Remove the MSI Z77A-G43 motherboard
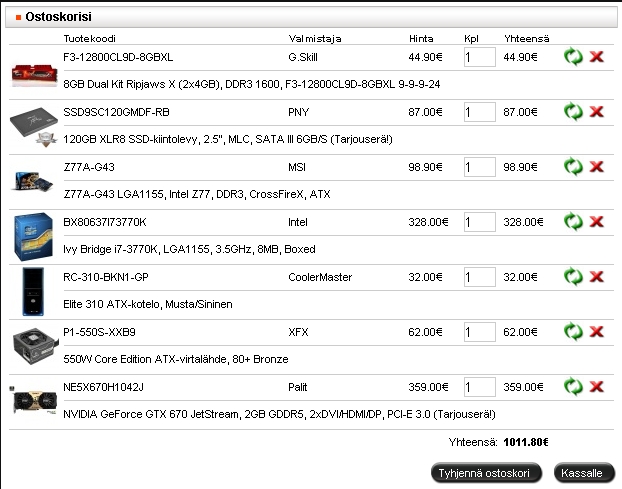 point(597,167)
